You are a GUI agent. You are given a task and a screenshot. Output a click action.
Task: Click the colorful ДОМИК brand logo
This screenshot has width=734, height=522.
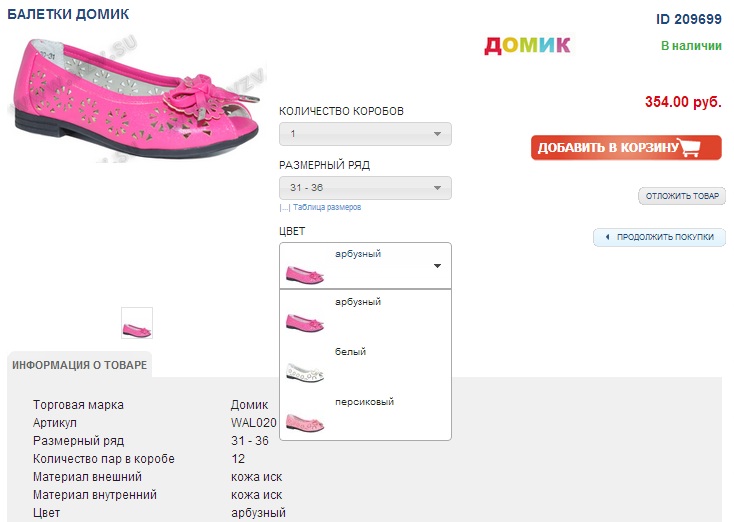527,44
